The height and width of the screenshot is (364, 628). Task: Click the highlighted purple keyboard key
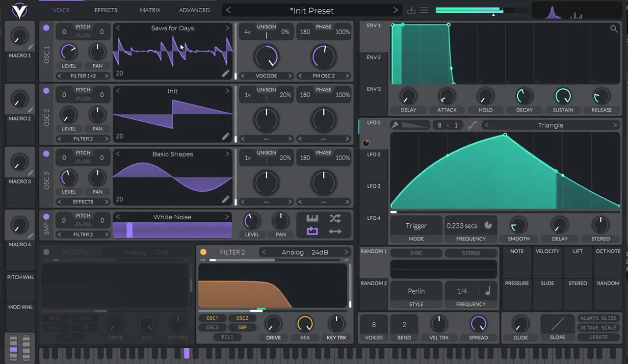pos(186,353)
